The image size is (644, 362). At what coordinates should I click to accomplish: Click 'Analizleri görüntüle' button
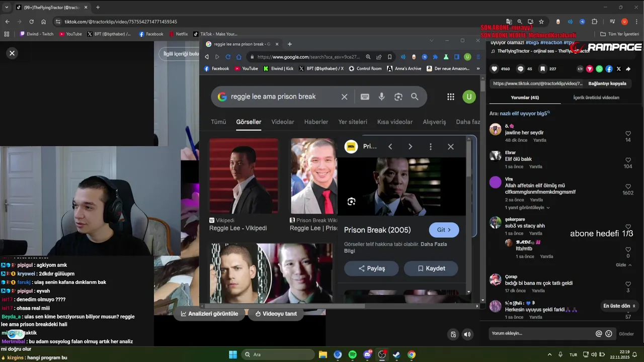210,314
